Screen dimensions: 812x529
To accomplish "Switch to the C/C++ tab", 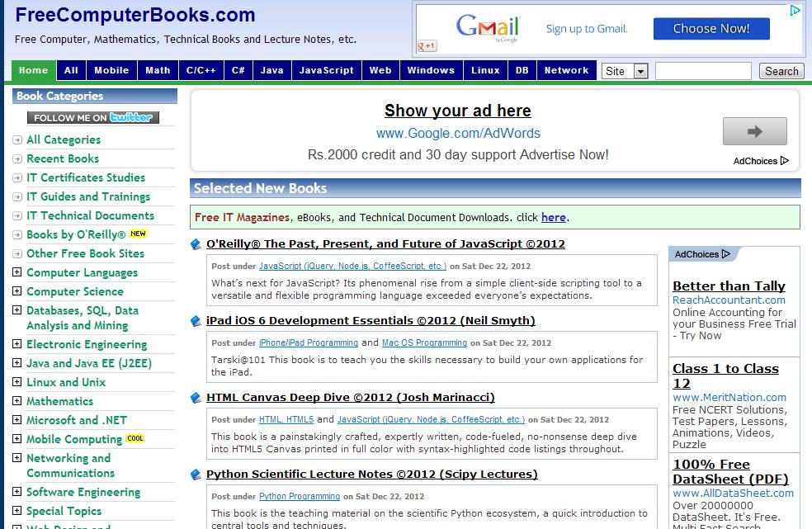I will point(201,70).
